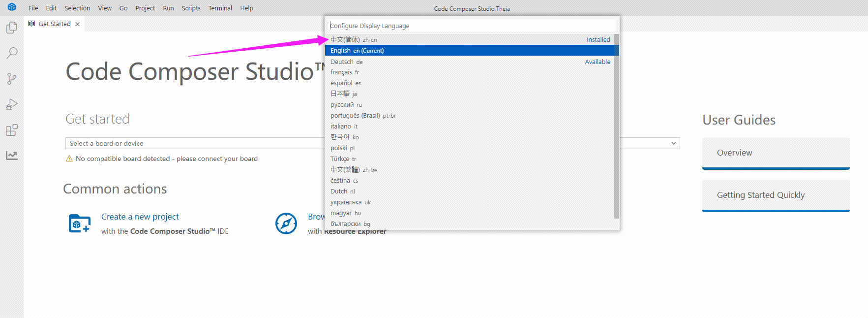Select čeština cs language
This screenshot has width=868, height=318.
[x=470, y=181]
